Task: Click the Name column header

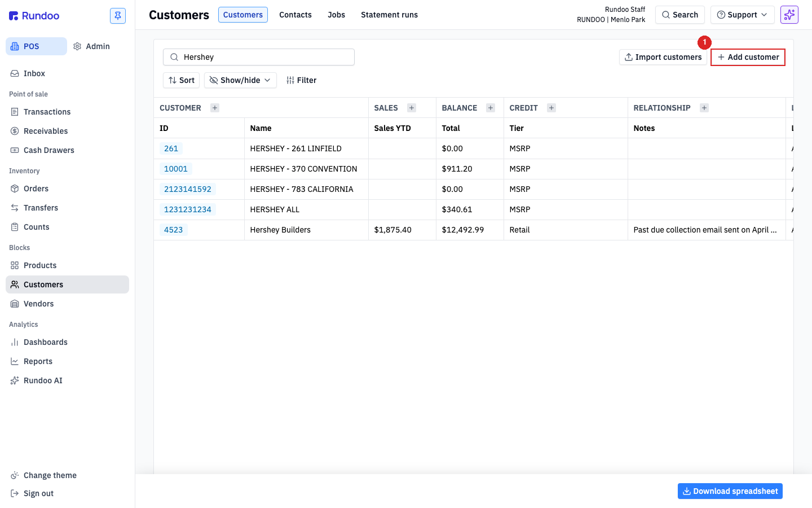Action: coord(306,128)
